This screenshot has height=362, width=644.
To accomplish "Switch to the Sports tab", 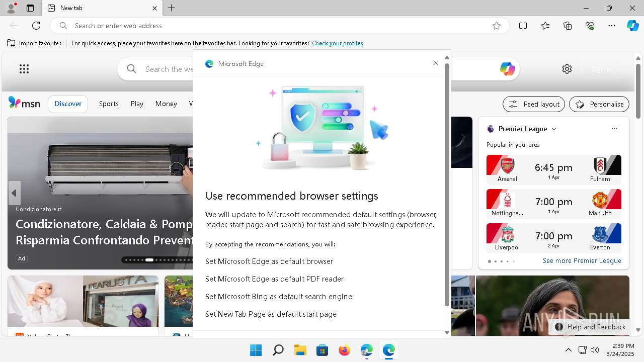I will (109, 104).
